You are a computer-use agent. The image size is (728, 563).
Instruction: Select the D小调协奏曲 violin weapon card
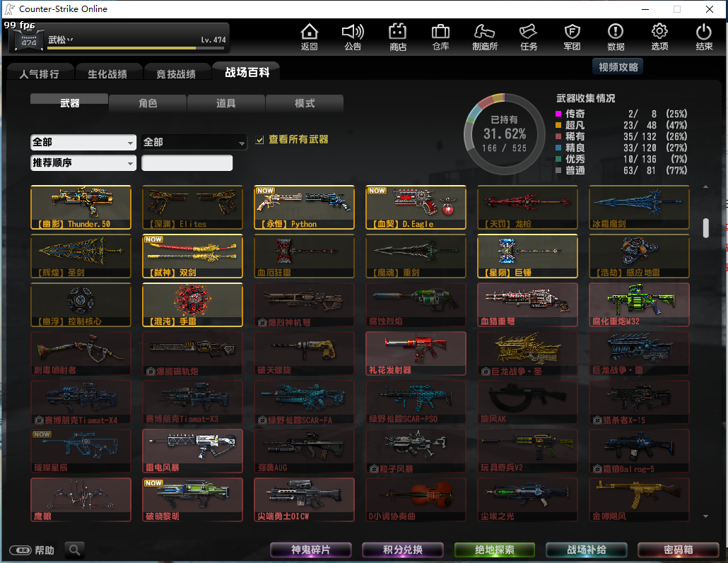coord(416,500)
